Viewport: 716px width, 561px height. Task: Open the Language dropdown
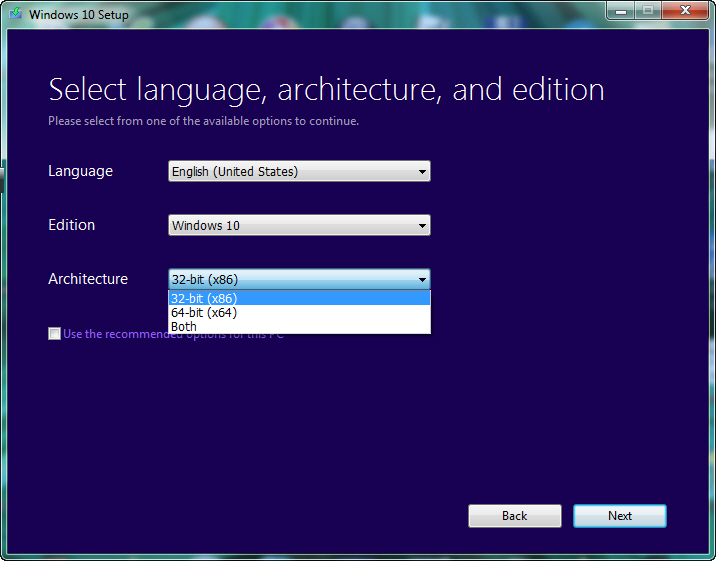[299, 171]
